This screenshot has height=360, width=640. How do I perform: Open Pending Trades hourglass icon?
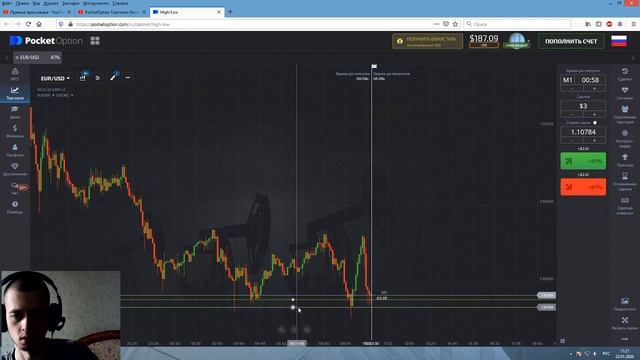pos(624,181)
